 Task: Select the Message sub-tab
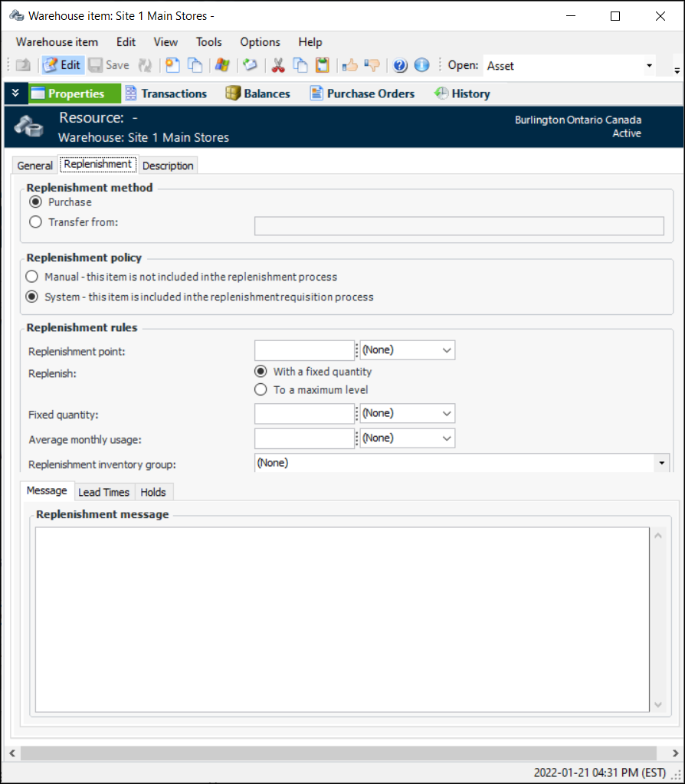pos(47,490)
